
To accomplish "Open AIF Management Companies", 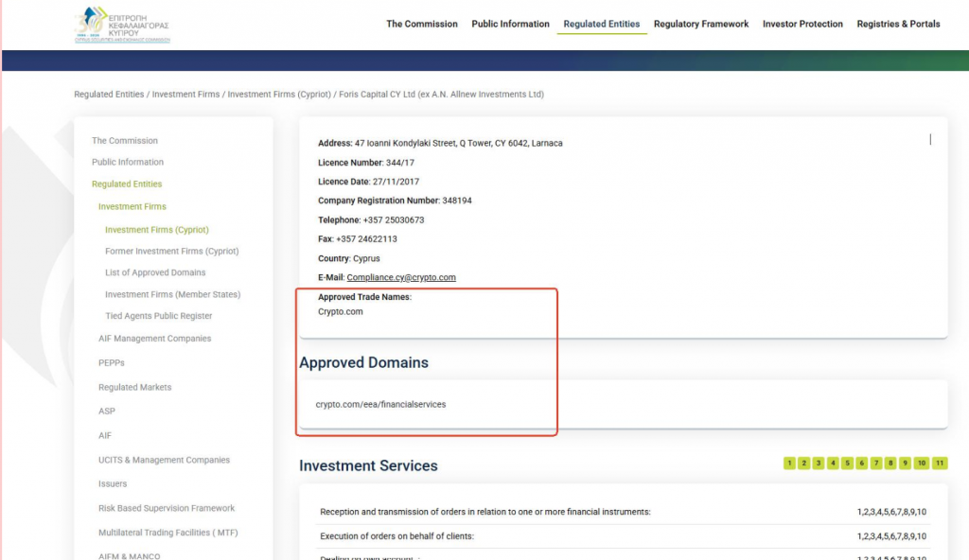I will 154,338.
